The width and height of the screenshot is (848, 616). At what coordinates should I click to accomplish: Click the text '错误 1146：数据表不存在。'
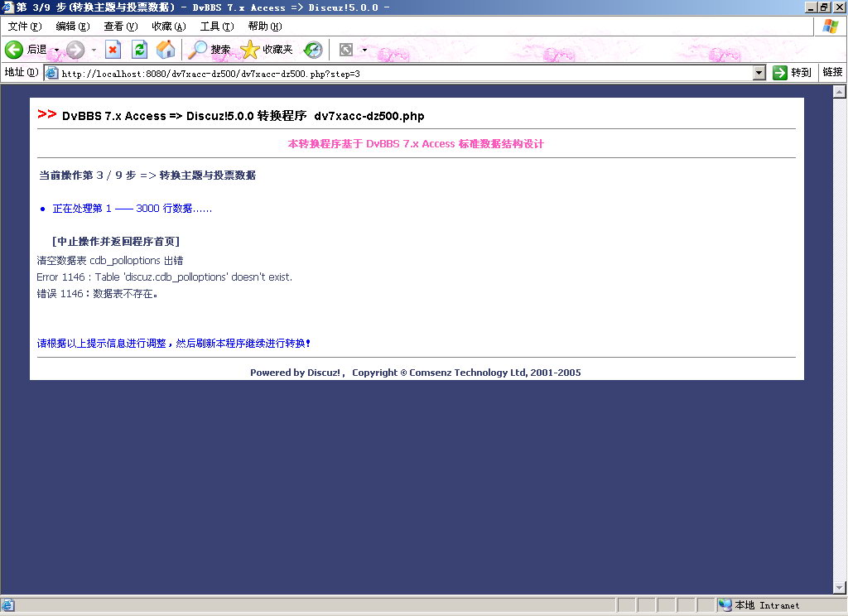pyautogui.click(x=98, y=294)
